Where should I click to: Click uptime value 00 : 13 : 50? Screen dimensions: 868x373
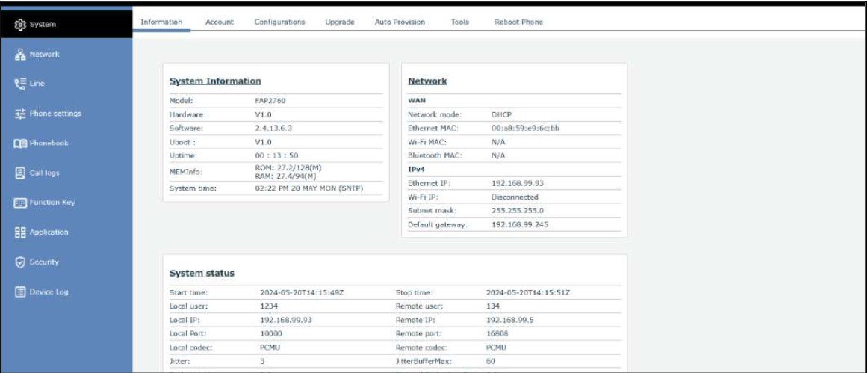click(276, 155)
